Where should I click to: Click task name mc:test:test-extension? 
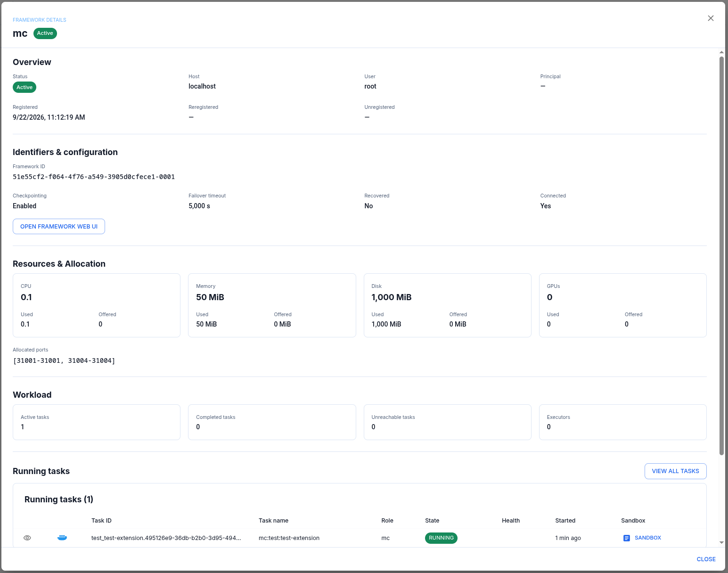point(289,538)
